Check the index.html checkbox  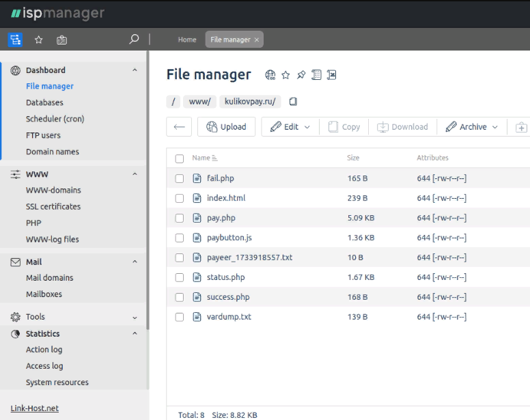[x=180, y=198]
